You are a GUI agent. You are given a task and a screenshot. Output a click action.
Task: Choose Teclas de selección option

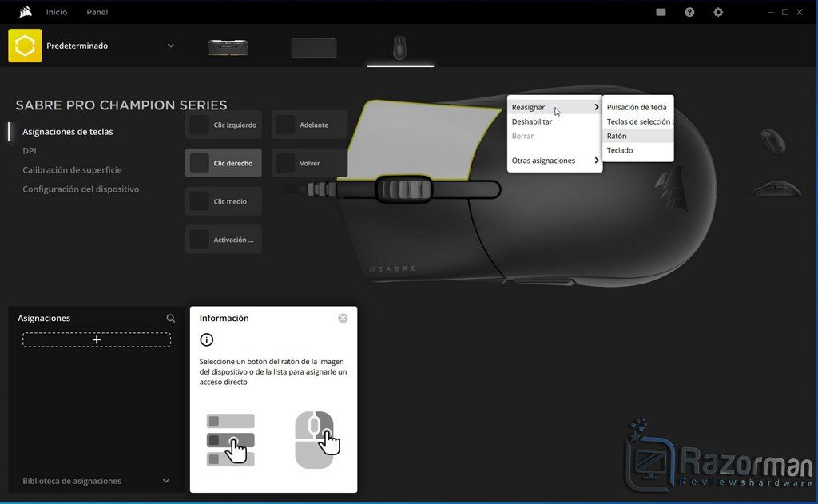click(x=637, y=121)
